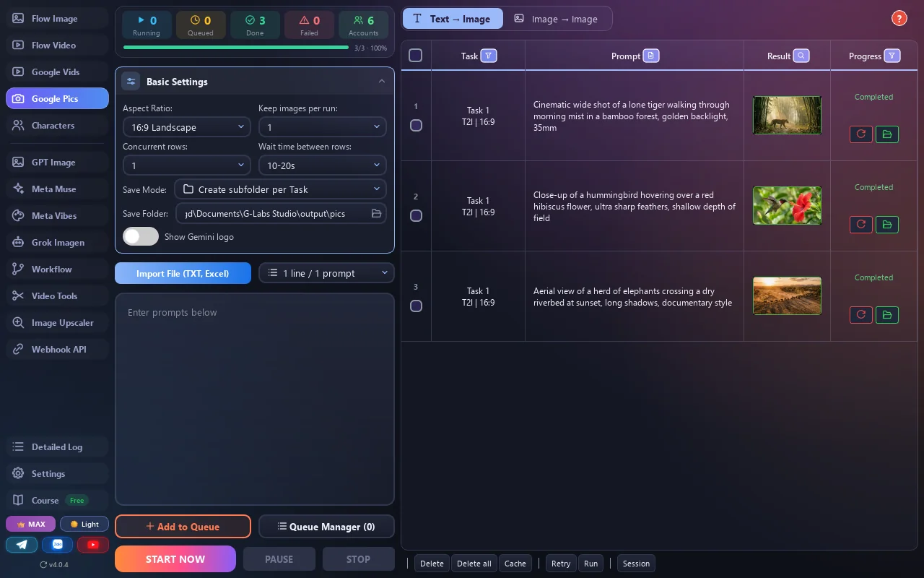Open the red help question mark
This screenshot has width=924, height=578.
click(899, 19)
